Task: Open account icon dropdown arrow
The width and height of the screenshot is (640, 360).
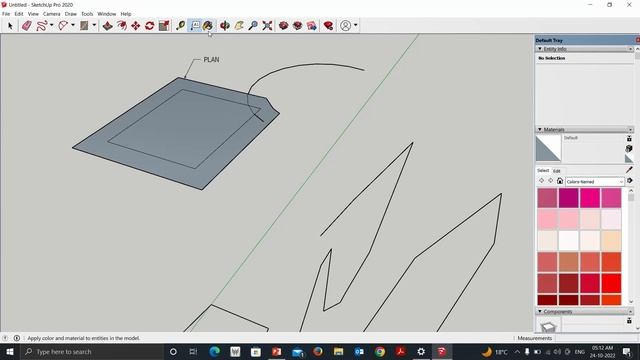Action: pyautogui.click(x=356, y=25)
